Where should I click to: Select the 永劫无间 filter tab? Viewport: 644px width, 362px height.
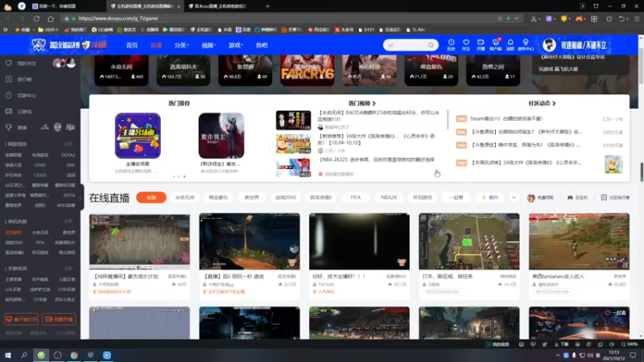click(184, 197)
